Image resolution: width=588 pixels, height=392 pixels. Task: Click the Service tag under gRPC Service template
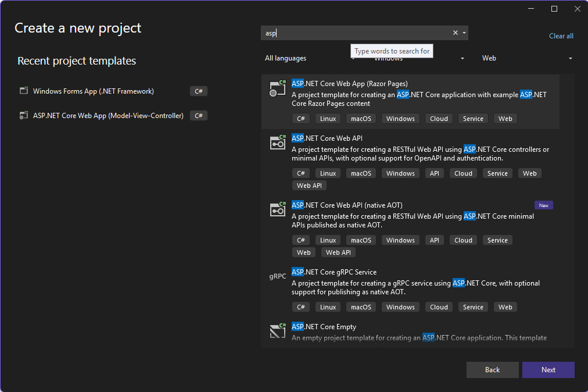(x=474, y=307)
